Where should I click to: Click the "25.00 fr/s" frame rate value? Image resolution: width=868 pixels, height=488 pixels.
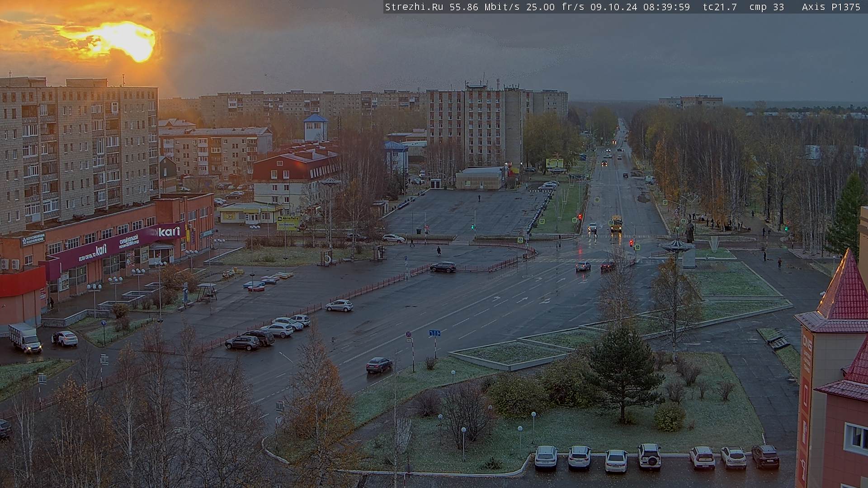(555, 7)
